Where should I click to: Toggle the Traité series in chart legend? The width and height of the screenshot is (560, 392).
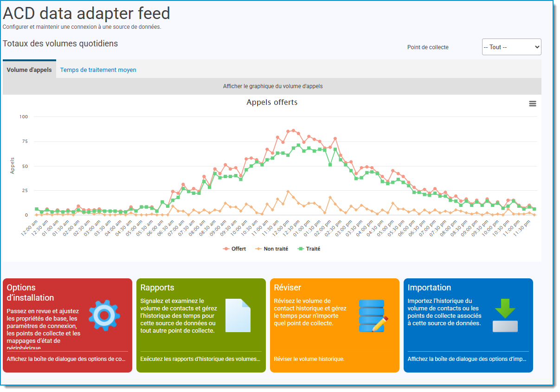(309, 249)
